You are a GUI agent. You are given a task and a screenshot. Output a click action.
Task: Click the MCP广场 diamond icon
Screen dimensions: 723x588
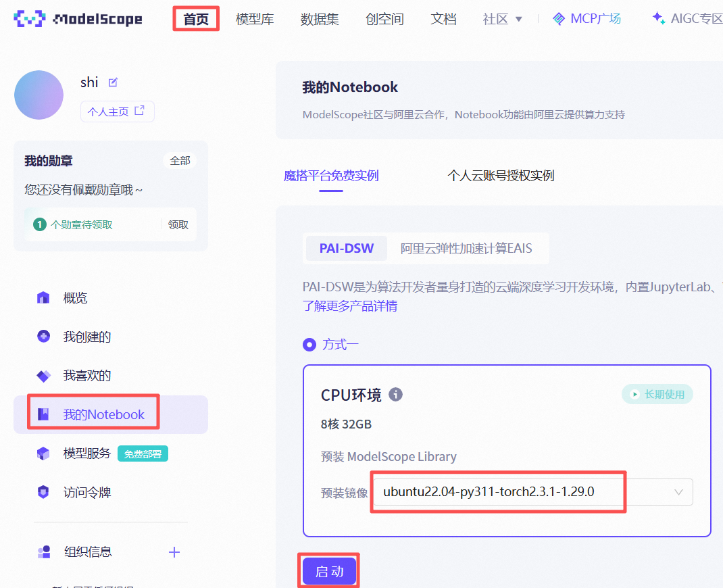559,19
